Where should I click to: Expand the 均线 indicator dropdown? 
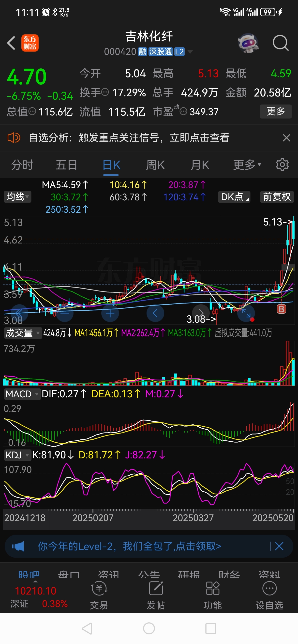(17, 197)
